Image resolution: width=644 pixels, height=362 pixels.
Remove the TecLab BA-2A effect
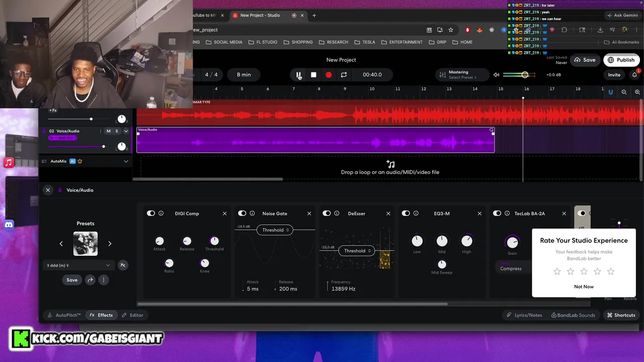point(564,214)
